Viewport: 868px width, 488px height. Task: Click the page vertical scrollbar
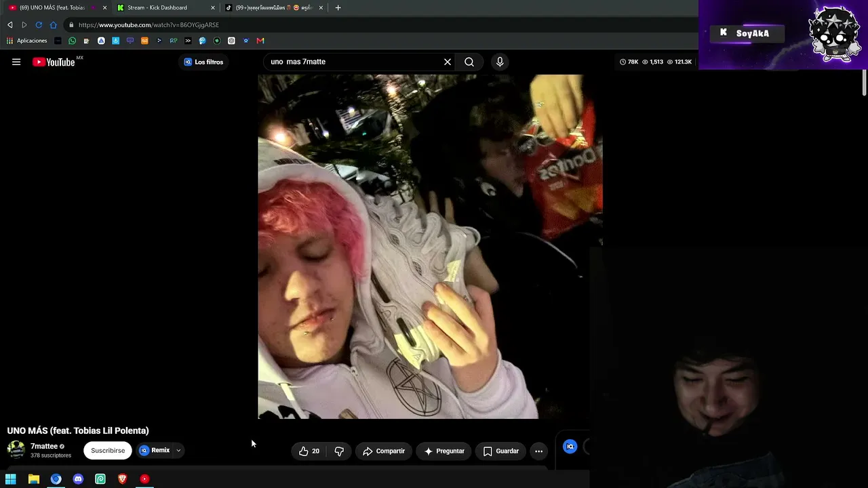pos(864,81)
